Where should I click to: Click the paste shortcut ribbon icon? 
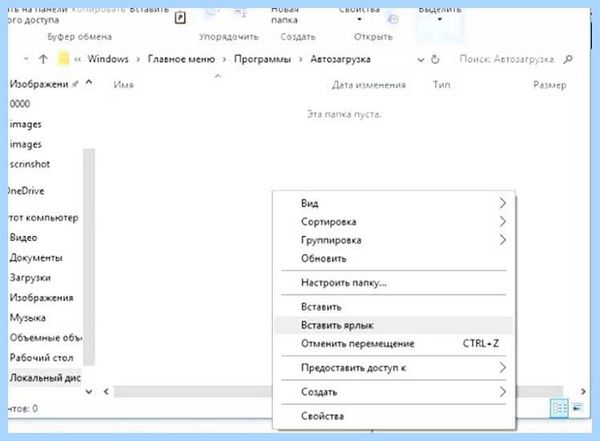(x=180, y=18)
